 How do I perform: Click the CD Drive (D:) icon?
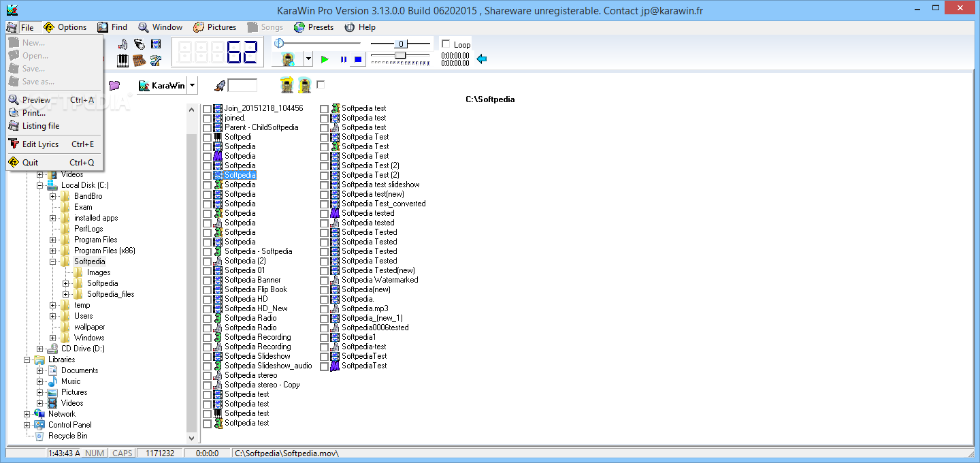pyautogui.click(x=52, y=349)
